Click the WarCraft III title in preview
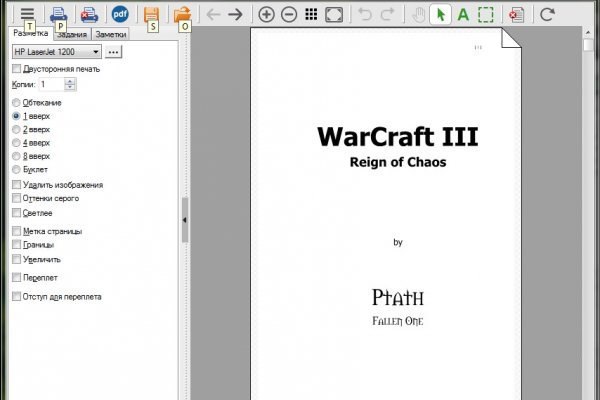This screenshot has width=600, height=400. pos(398,137)
